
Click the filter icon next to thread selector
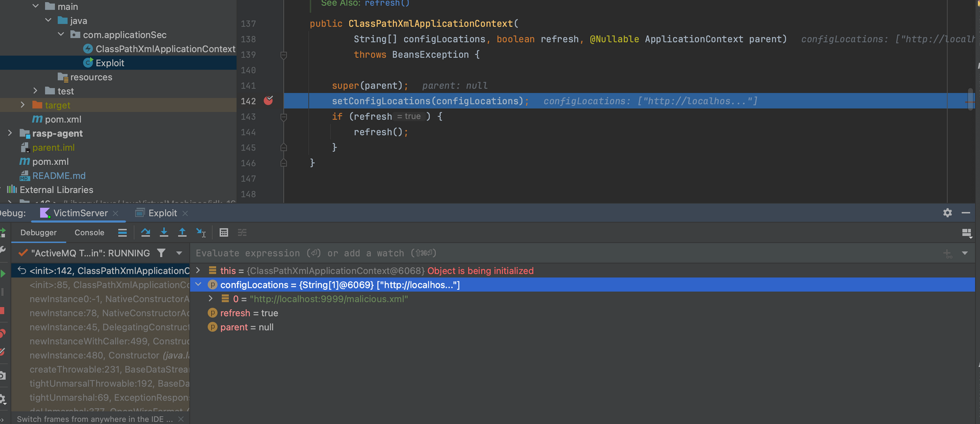161,253
